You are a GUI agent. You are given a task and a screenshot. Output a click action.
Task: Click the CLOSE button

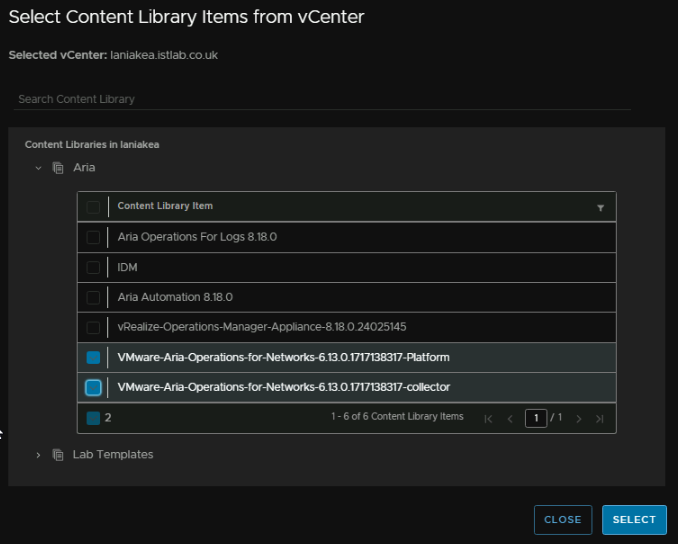(x=563, y=519)
